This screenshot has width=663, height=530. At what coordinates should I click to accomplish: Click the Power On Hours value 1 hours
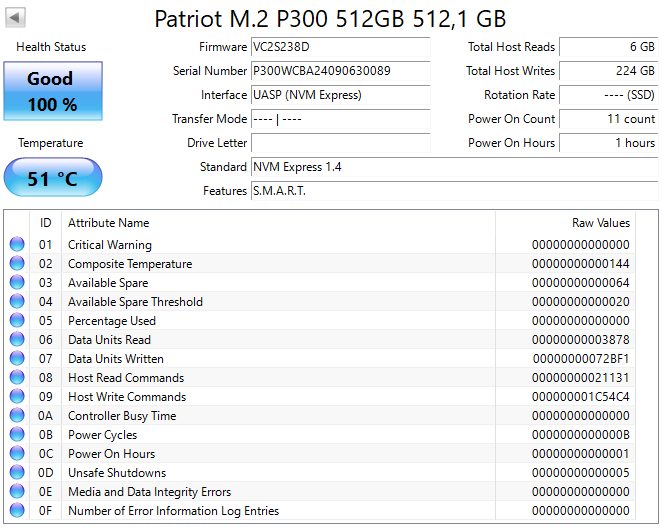tap(609, 143)
